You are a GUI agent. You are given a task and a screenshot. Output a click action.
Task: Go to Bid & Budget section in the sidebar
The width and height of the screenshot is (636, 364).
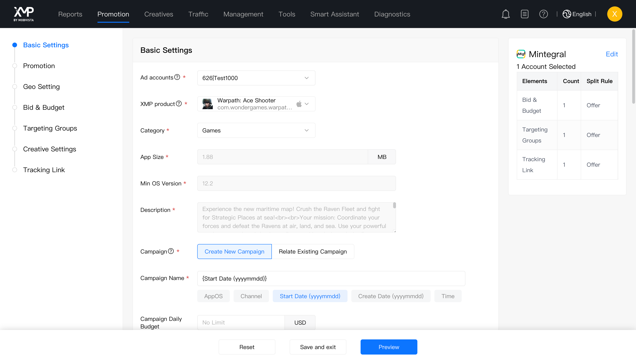click(44, 107)
